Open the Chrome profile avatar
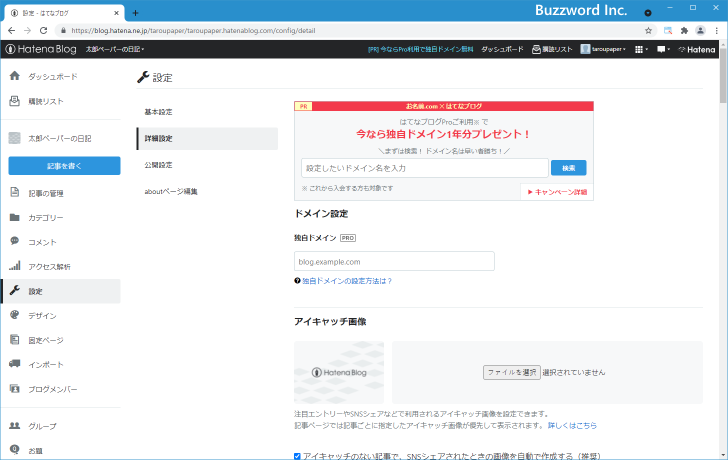 (700, 31)
